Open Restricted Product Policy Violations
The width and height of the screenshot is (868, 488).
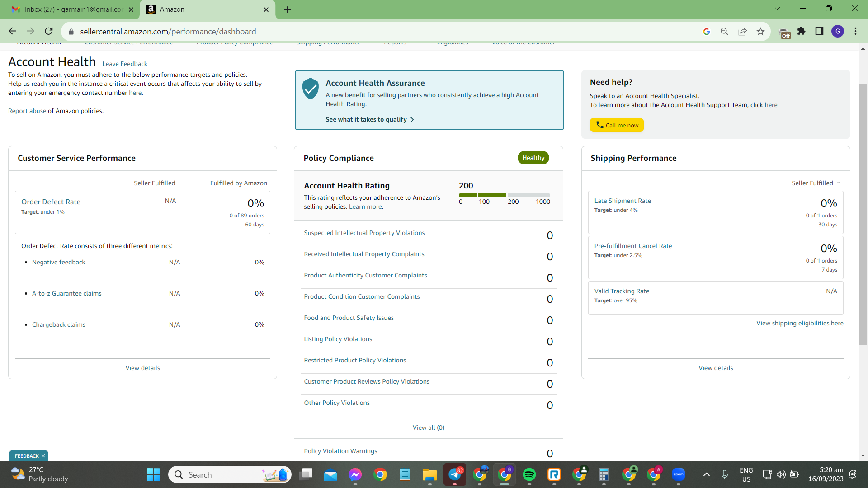click(355, 360)
